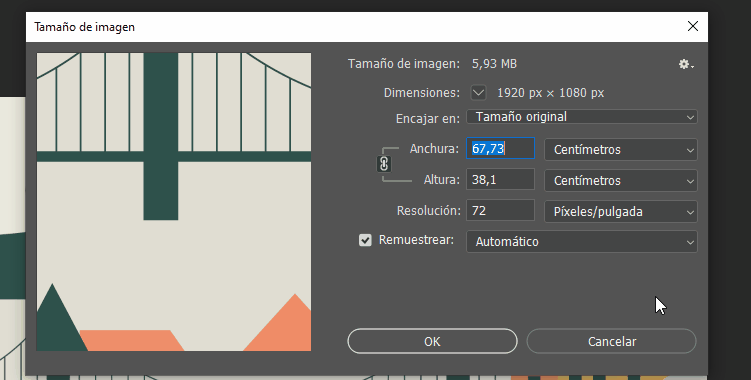The width and height of the screenshot is (751, 380).
Task: Click the Cancelar button
Action: pos(612,341)
